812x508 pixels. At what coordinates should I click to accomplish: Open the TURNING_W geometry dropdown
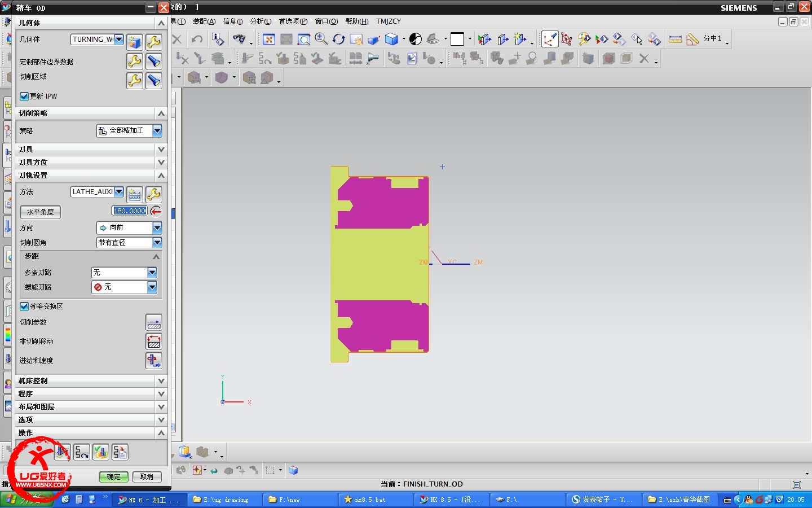click(x=119, y=40)
